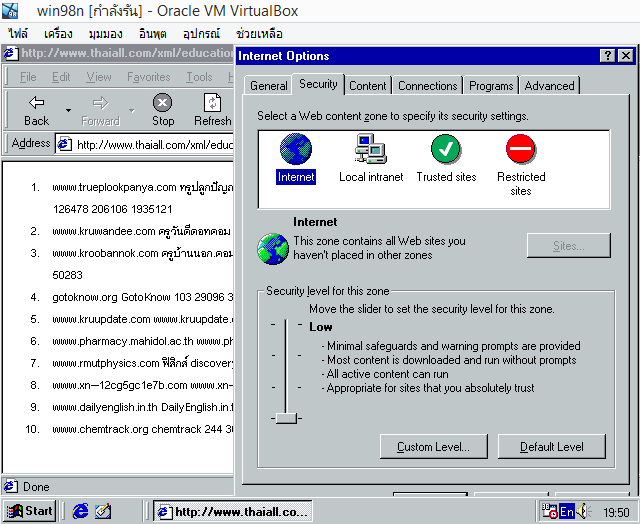Viewport: 640px width, 524px height.
Task: Launch Internet Explorer from quick launch
Action: [80, 511]
